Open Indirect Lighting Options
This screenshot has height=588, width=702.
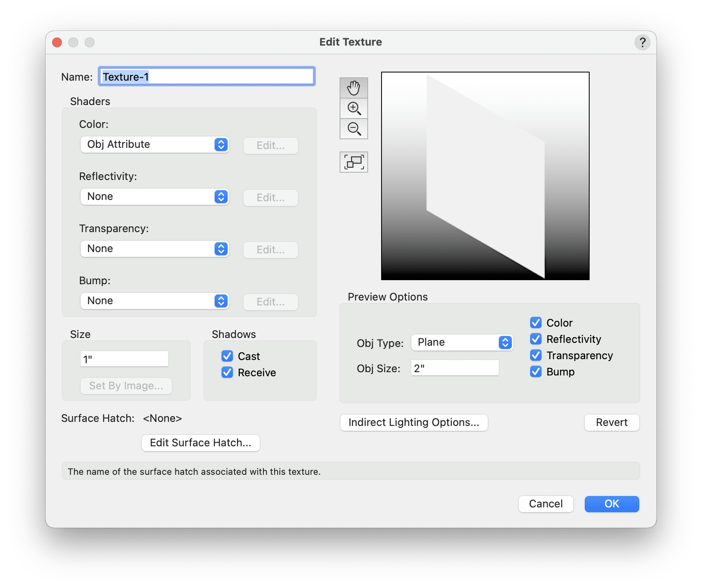(x=414, y=422)
